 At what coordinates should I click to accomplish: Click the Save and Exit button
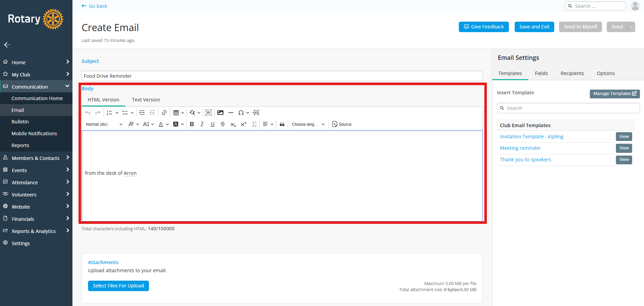tap(534, 27)
